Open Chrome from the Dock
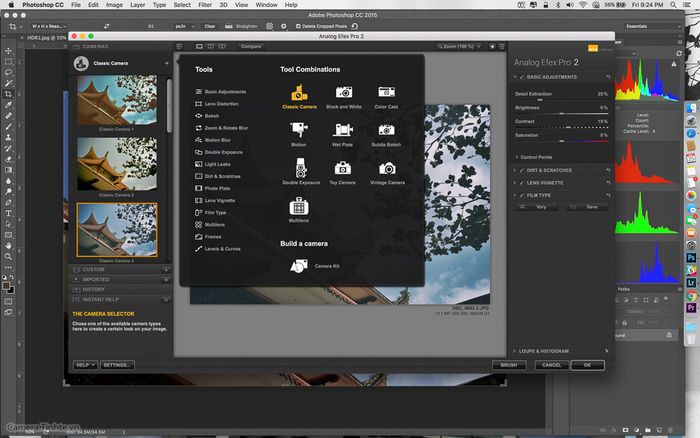Screen dimensions: 700x438 pos(691,295)
